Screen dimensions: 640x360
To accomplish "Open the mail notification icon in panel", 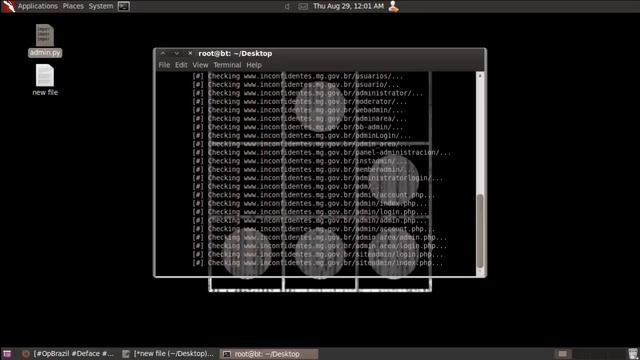I will [303, 7].
